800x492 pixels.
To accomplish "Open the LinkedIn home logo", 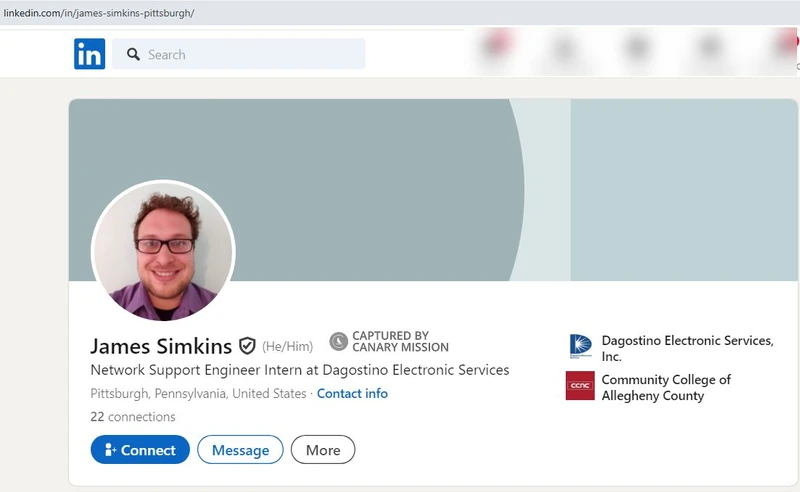I will 89,54.
